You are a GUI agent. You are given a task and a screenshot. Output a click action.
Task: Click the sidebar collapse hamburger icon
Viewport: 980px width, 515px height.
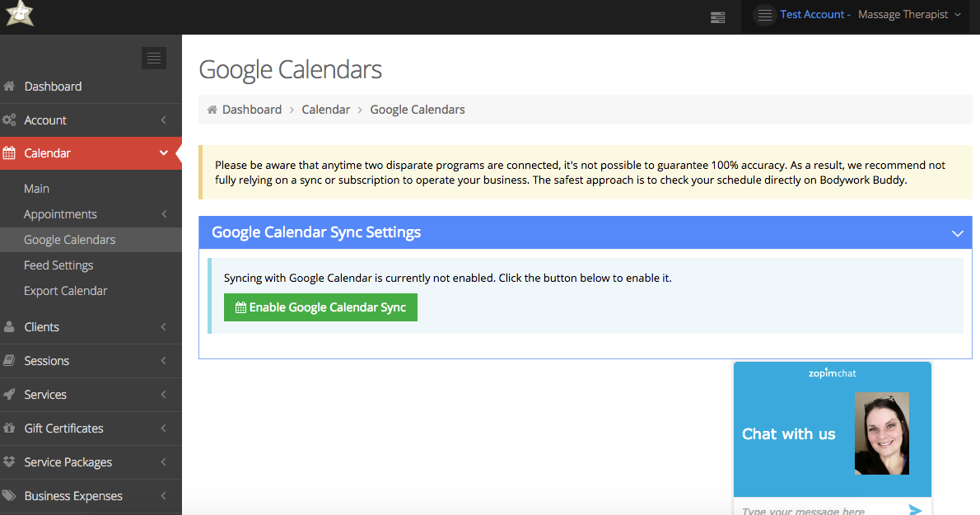coord(153,58)
